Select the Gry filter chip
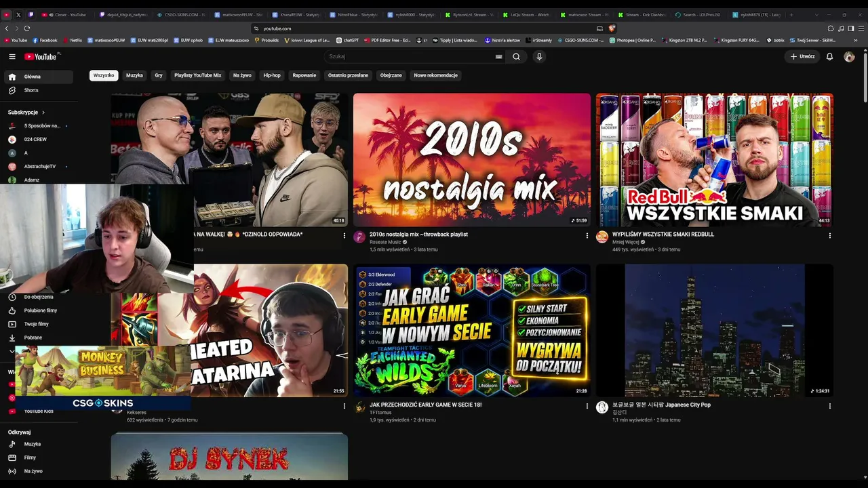 point(159,75)
